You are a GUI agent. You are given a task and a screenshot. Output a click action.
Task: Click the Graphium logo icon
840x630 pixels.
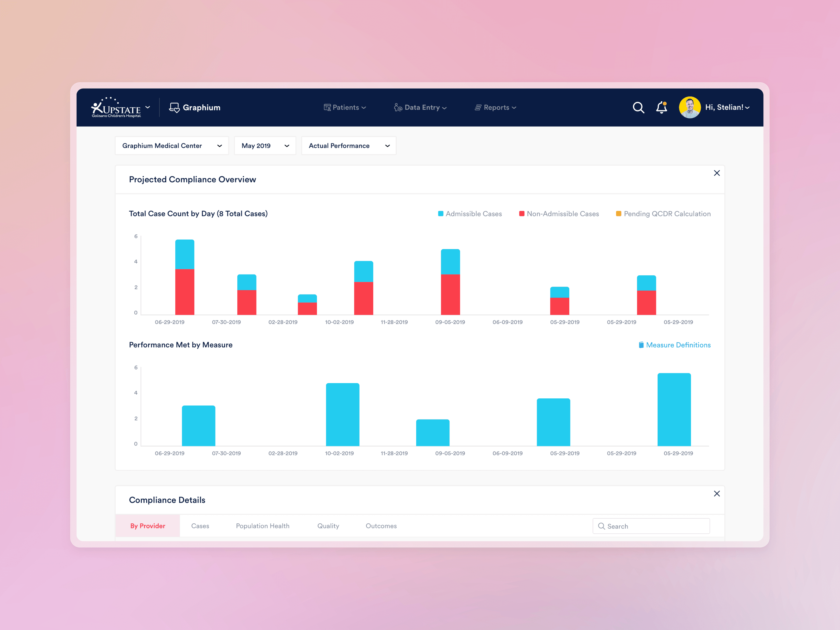tap(174, 107)
